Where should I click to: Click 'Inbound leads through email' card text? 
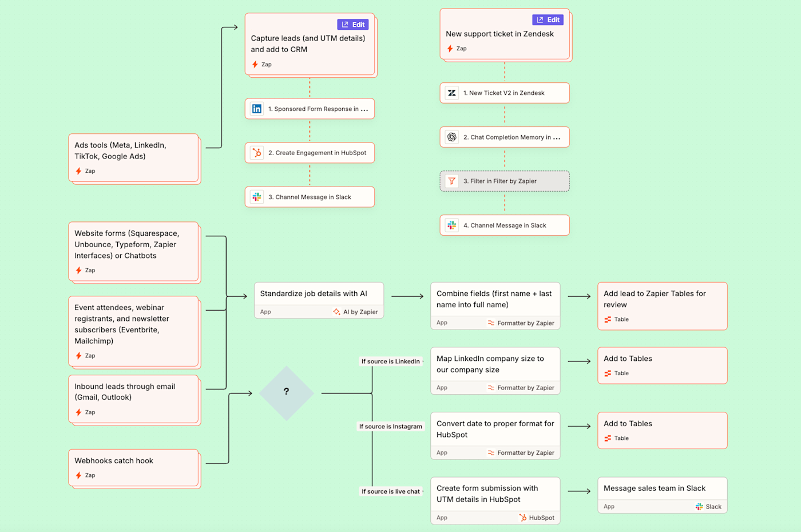(x=125, y=392)
